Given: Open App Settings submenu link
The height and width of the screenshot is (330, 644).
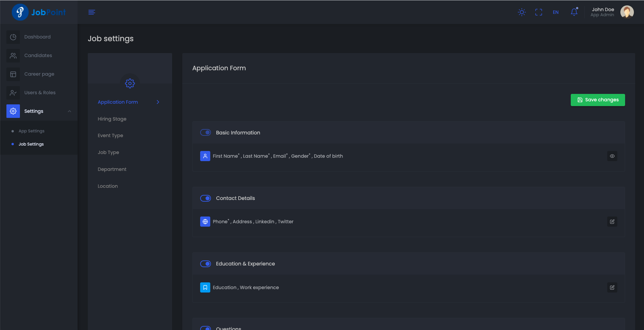Looking at the screenshot, I should (x=31, y=131).
